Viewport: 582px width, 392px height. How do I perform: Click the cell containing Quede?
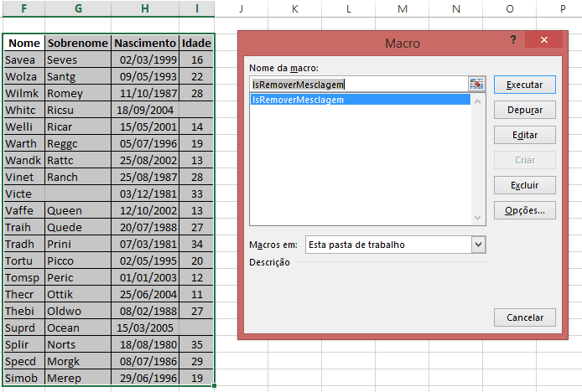78,227
